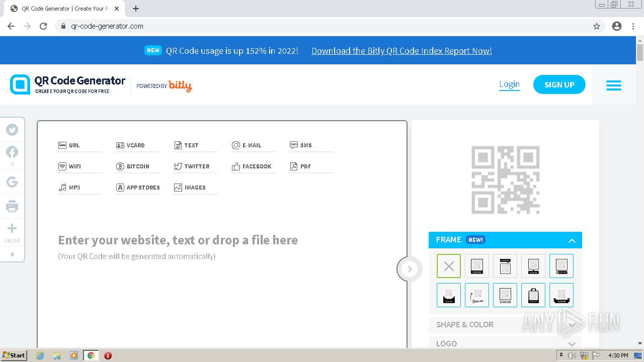Choose the E-MAIL QR code type
Image resolution: width=644 pixels, height=362 pixels.
[253, 145]
